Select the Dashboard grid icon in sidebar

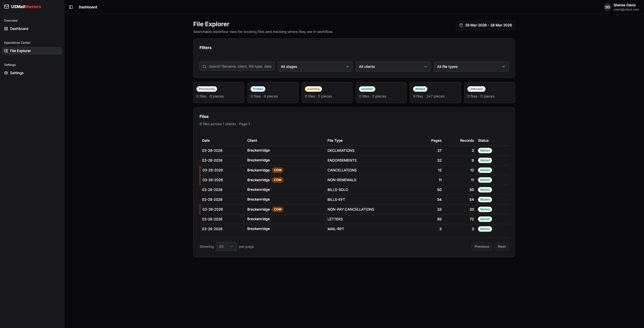point(6,29)
